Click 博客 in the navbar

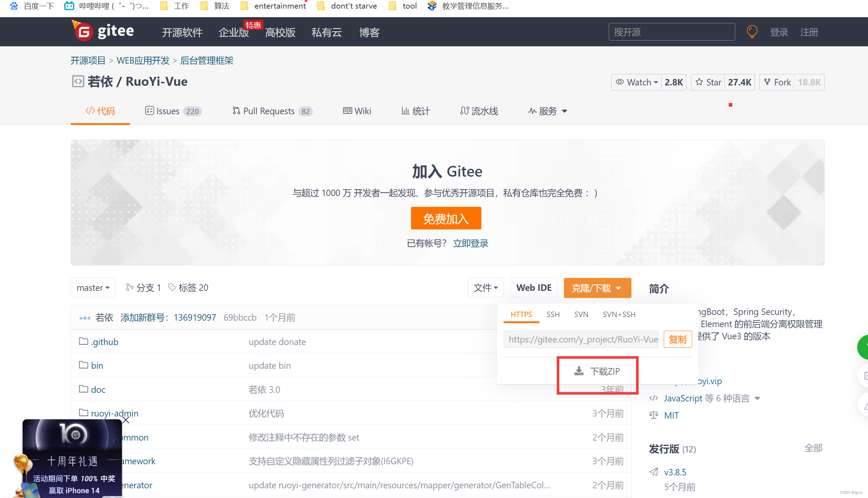tap(369, 32)
